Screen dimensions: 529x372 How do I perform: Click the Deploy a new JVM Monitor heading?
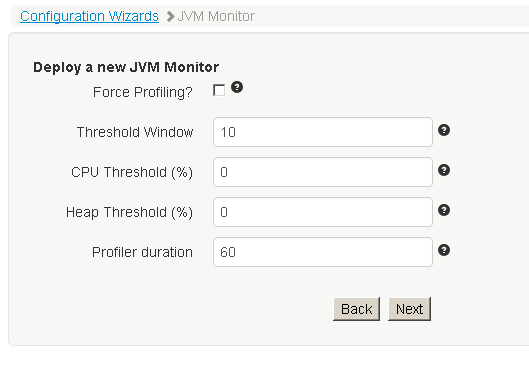pos(126,67)
